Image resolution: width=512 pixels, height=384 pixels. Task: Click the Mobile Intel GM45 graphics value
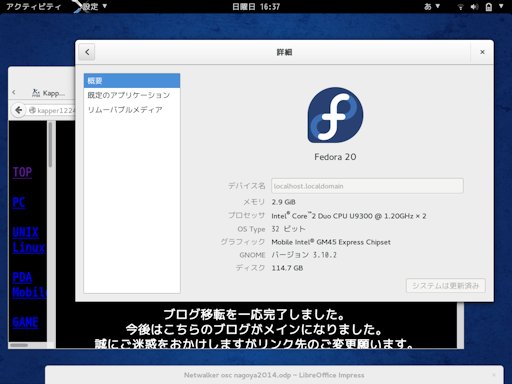(331, 242)
